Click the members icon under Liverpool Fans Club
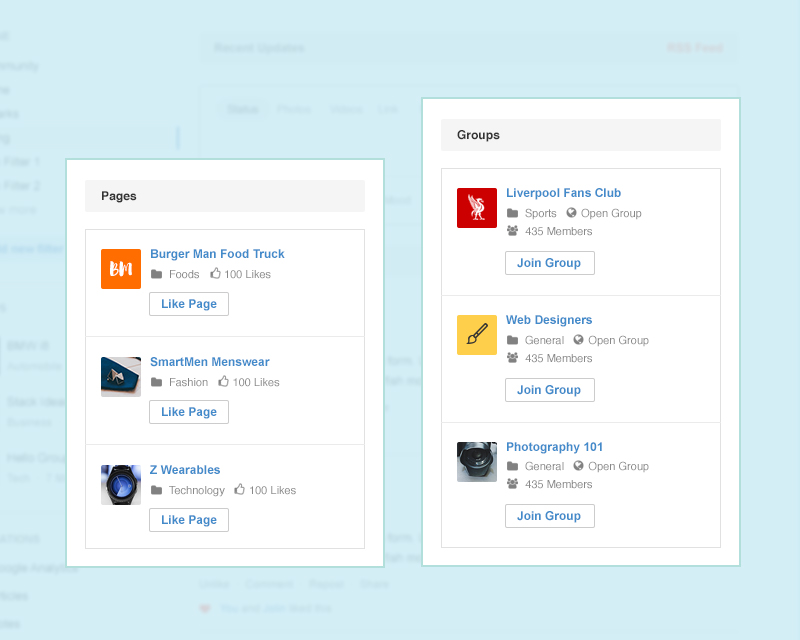800x640 pixels. (x=513, y=231)
